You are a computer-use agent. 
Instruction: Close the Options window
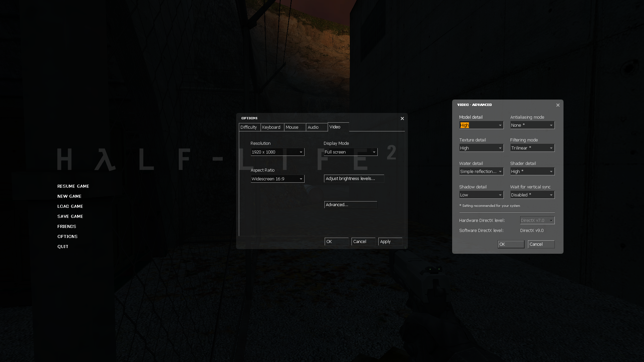coord(402,118)
